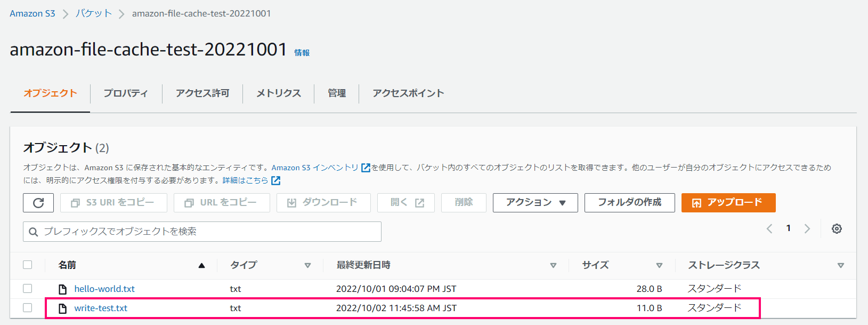This screenshot has width=868, height=325.
Task: Click the 28.0 B size cell
Action: pyautogui.click(x=649, y=289)
